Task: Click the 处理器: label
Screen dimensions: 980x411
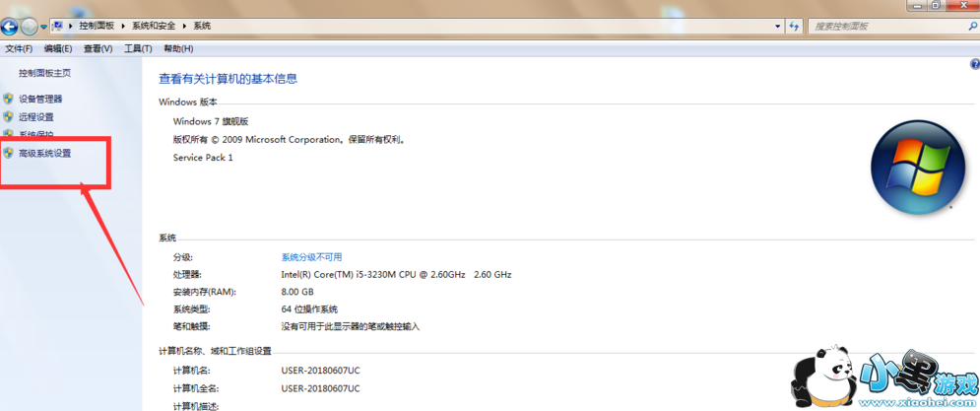Action: click(187, 275)
